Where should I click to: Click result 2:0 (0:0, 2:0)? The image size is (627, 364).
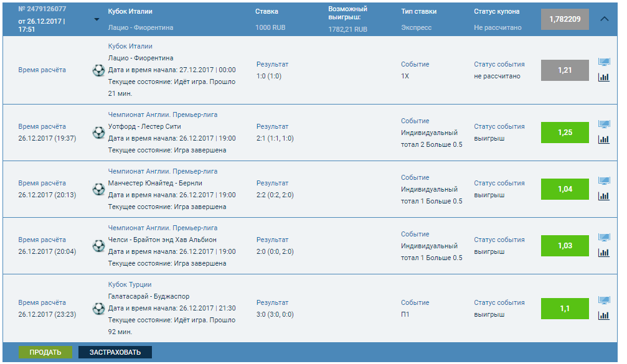[x=275, y=252]
